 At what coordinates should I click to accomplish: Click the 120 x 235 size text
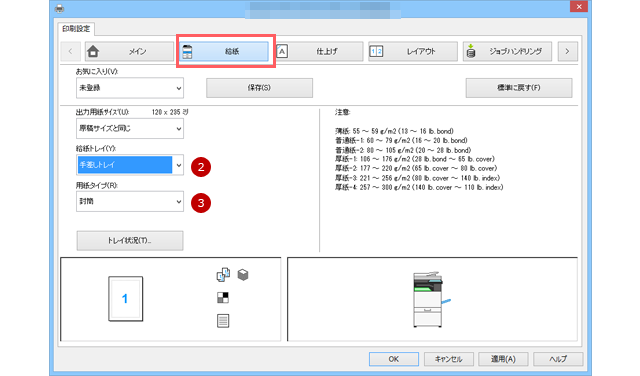pyautogui.click(x=170, y=112)
